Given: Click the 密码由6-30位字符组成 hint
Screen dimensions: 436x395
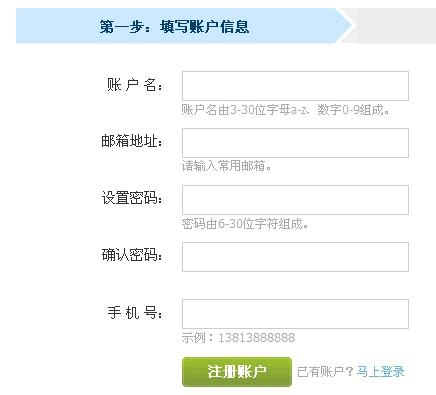Looking at the screenshot, I should [x=245, y=224].
